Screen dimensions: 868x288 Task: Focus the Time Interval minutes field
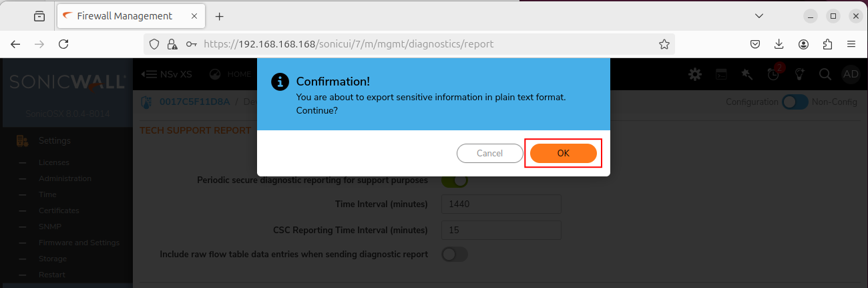pos(501,204)
